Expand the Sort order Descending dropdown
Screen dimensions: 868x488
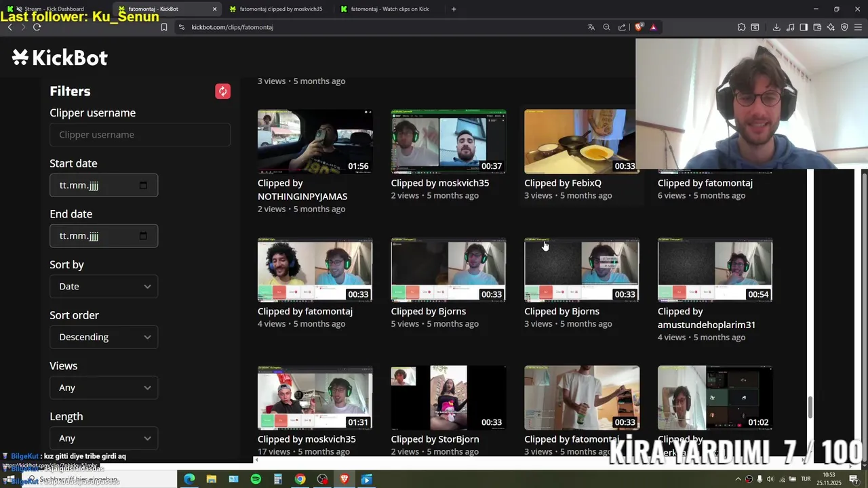(104, 337)
